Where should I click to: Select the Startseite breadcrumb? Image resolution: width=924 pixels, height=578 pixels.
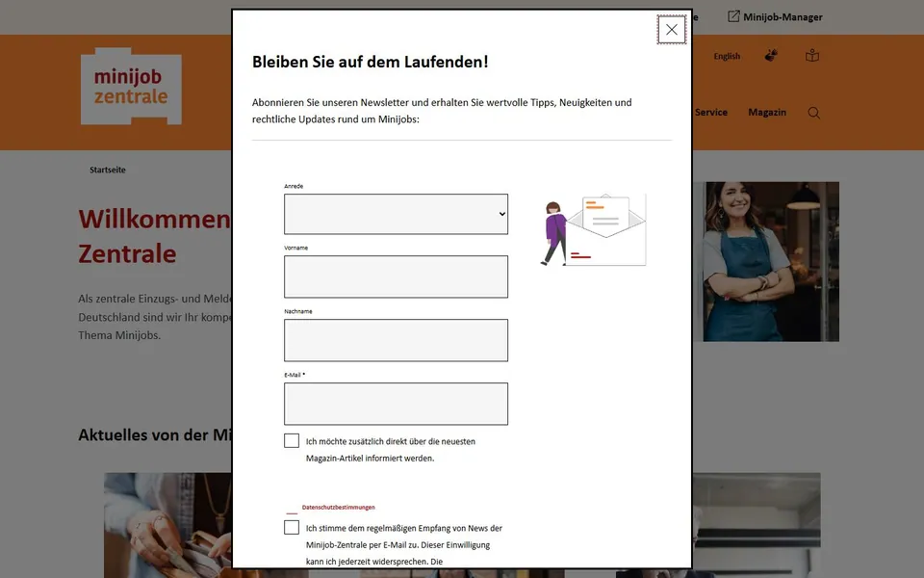pos(107,170)
